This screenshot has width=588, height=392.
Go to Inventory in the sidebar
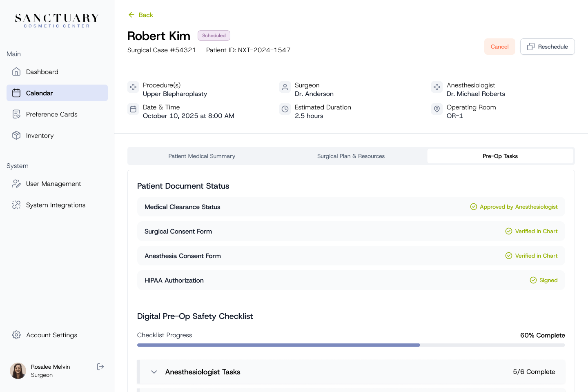pyautogui.click(x=57, y=136)
